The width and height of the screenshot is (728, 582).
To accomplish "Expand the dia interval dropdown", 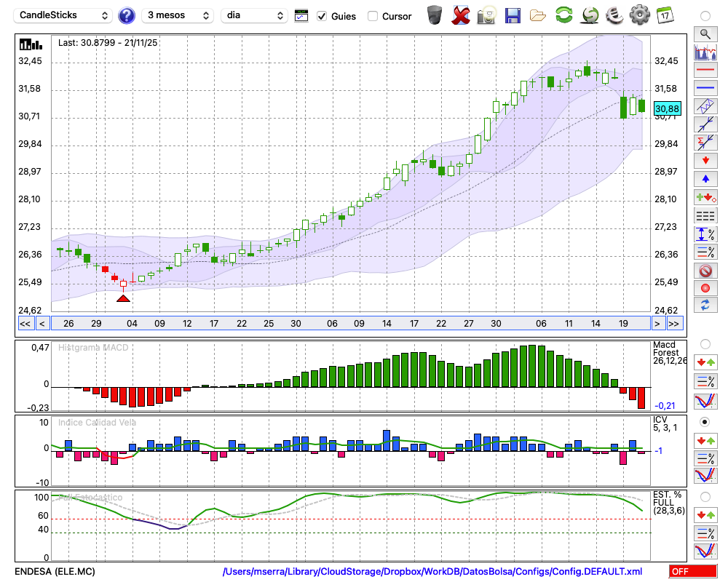I will tap(255, 15).
